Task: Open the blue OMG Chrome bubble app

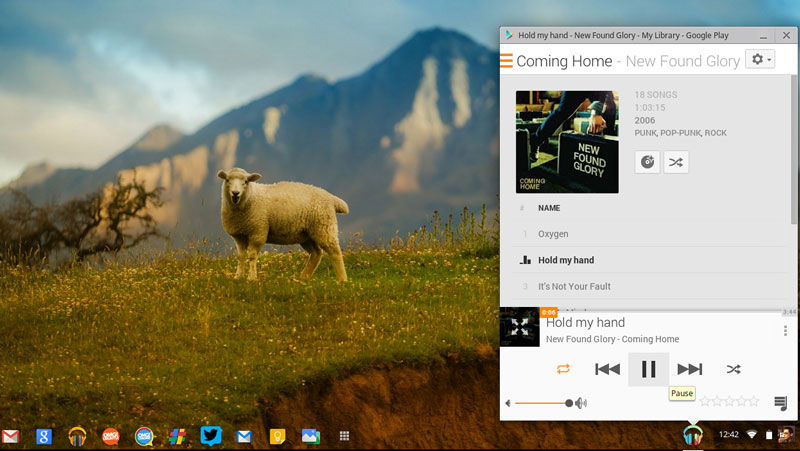Action: [x=144, y=436]
